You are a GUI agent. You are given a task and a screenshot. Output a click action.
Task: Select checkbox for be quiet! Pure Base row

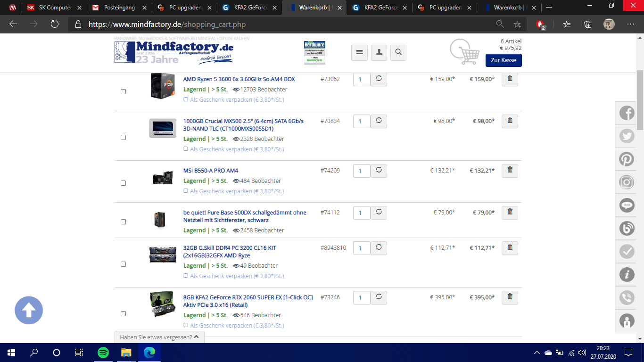click(x=124, y=222)
